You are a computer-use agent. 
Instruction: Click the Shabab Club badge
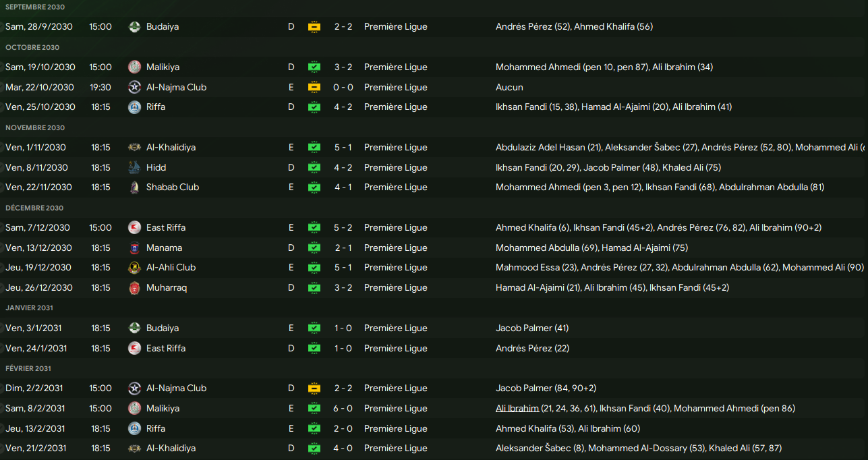[x=134, y=187]
